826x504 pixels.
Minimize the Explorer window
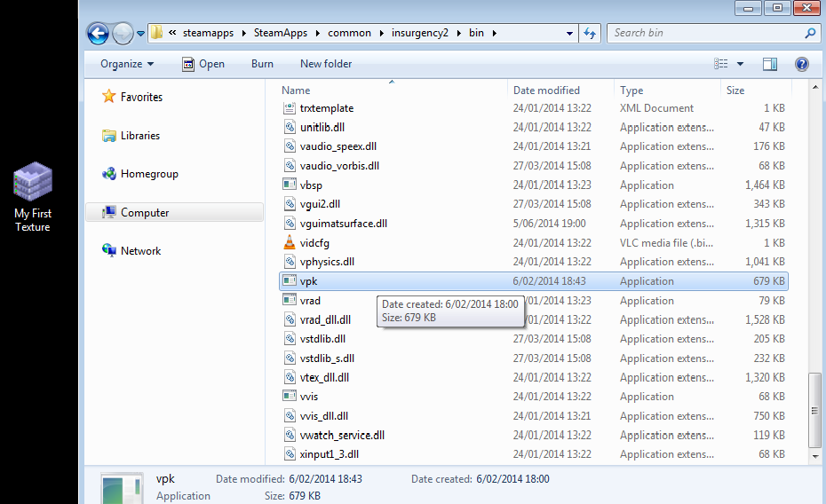(748, 8)
